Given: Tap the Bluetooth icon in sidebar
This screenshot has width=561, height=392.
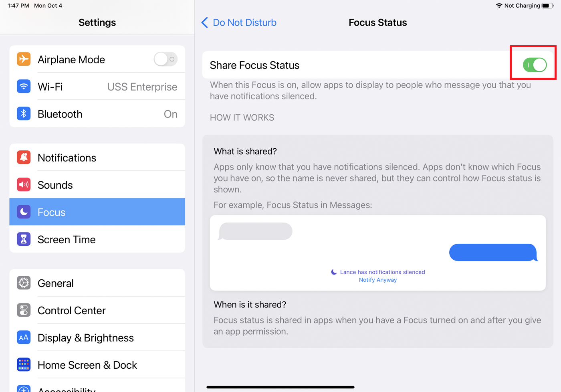Looking at the screenshot, I should (24, 113).
